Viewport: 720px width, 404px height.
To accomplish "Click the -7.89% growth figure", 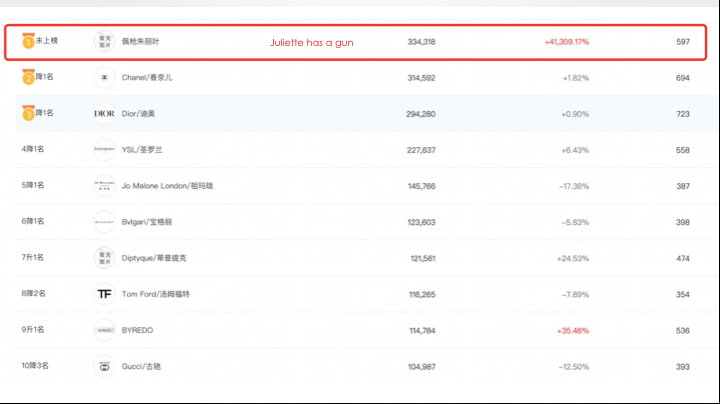I will 575,295.
